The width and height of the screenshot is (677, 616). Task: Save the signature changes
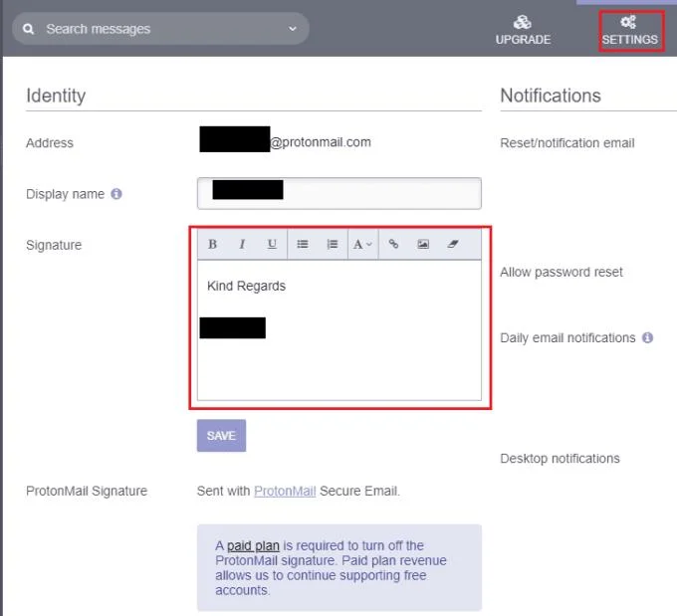click(x=221, y=436)
